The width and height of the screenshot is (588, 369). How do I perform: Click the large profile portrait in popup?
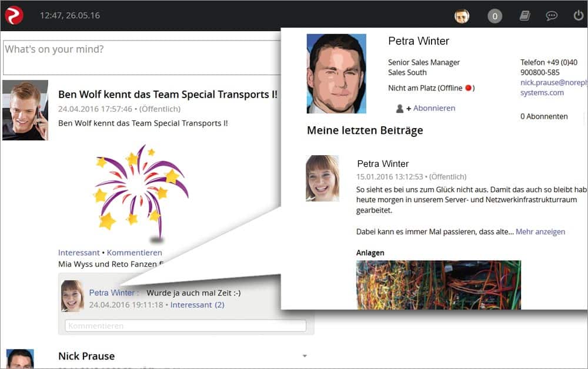tap(336, 74)
